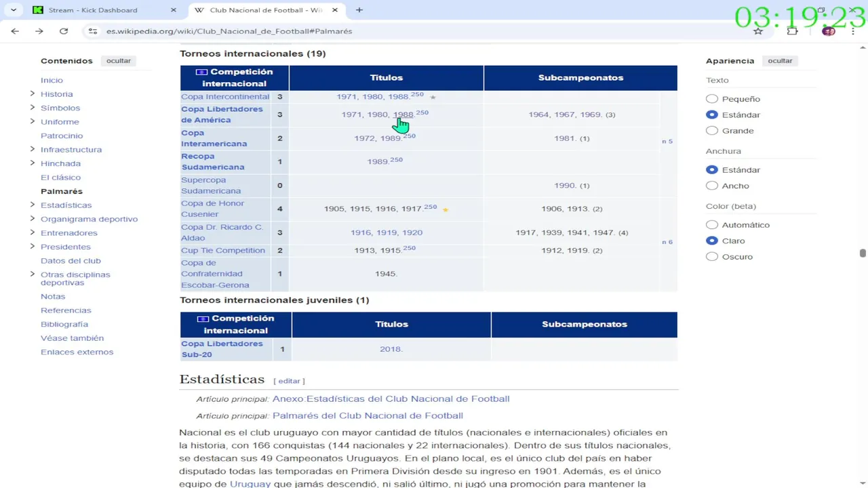Screen dimensions: 868x488
Task: Open Copa Dr. Ricardo C. Aldao link
Action: tap(222, 232)
